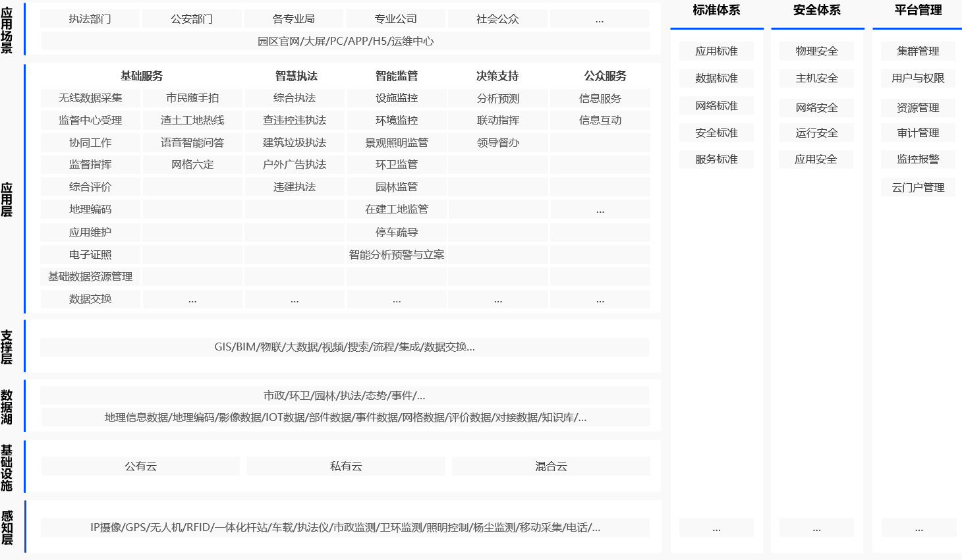
Task: Click the 执法部门 box
Action: [90, 19]
